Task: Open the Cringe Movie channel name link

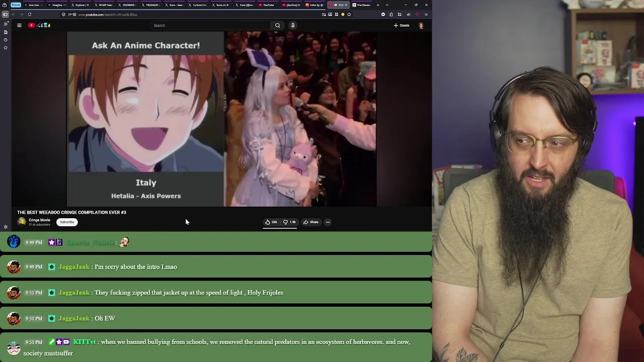Action: point(39,220)
